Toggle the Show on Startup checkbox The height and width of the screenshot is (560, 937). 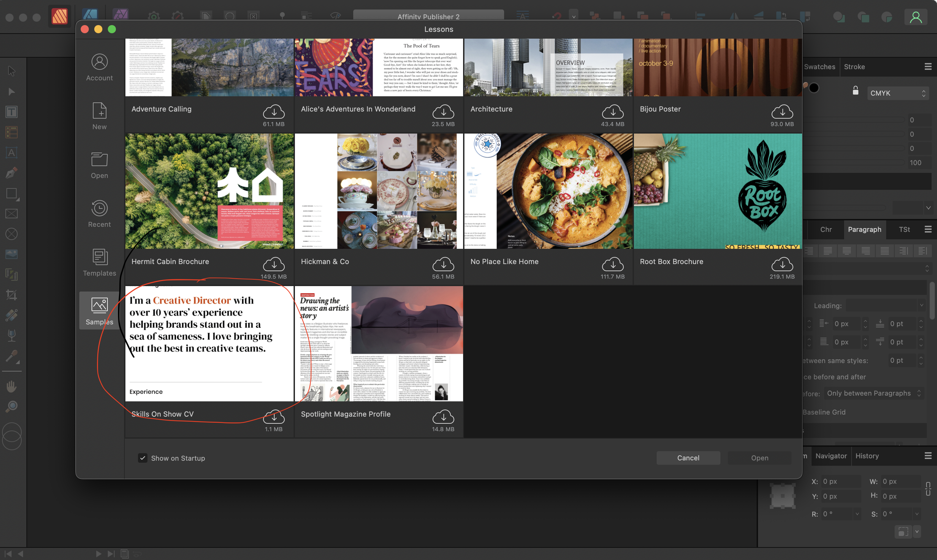[143, 458]
